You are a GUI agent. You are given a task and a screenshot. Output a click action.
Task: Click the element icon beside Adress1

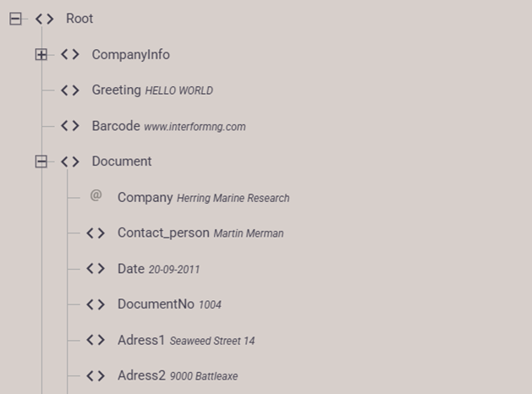tap(96, 340)
